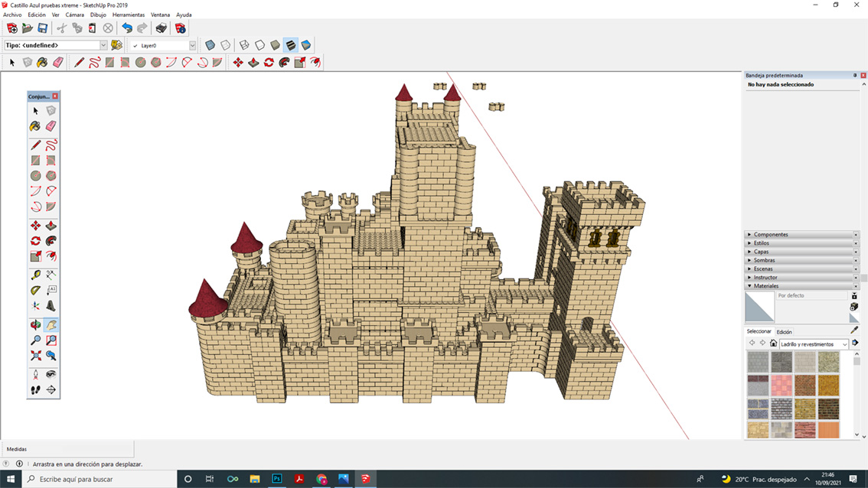This screenshot has width=868, height=488.
Task: Click the Classifier icon beside the Tipo dropdown
Action: pos(116,45)
